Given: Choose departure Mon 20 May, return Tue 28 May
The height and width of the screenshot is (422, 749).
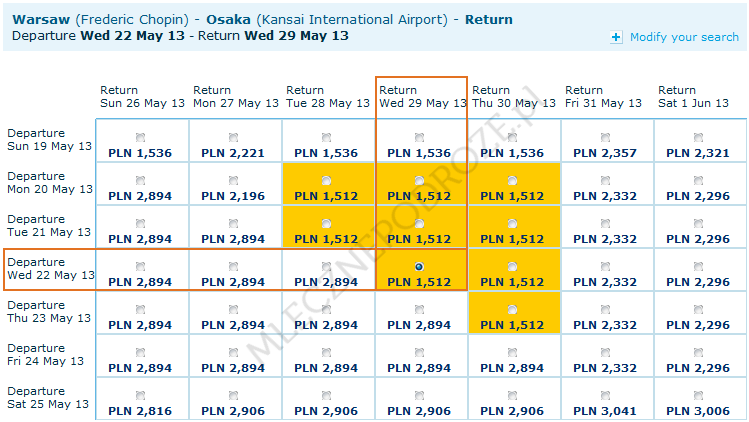Looking at the screenshot, I should click(326, 180).
